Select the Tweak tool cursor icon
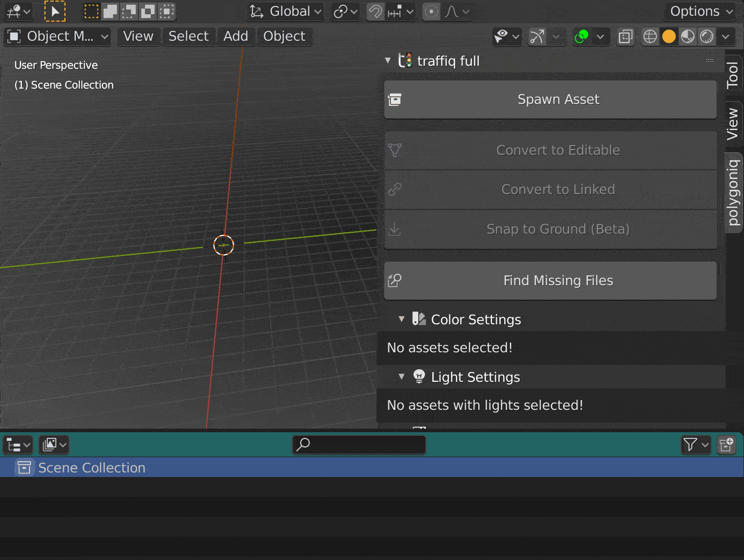Viewport: 744px width, 560px height. click(x=54, y=11)
